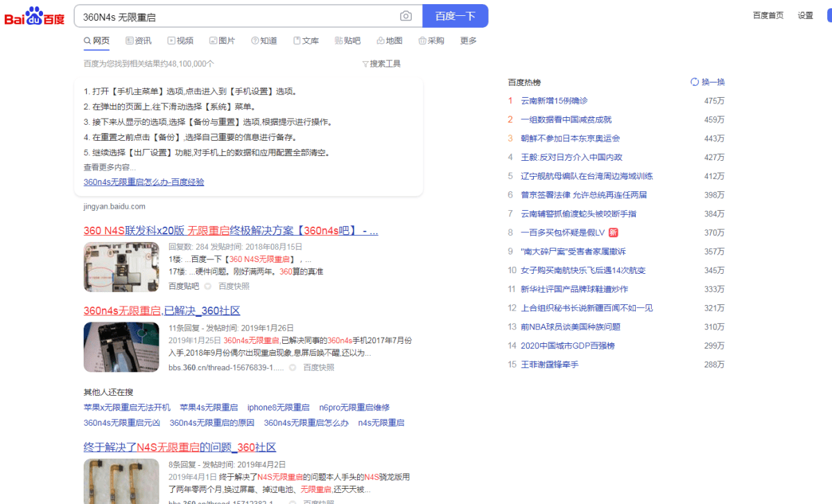Click the 文库 Wenku icon
This screenshot has height=504, width=832.
295,40
